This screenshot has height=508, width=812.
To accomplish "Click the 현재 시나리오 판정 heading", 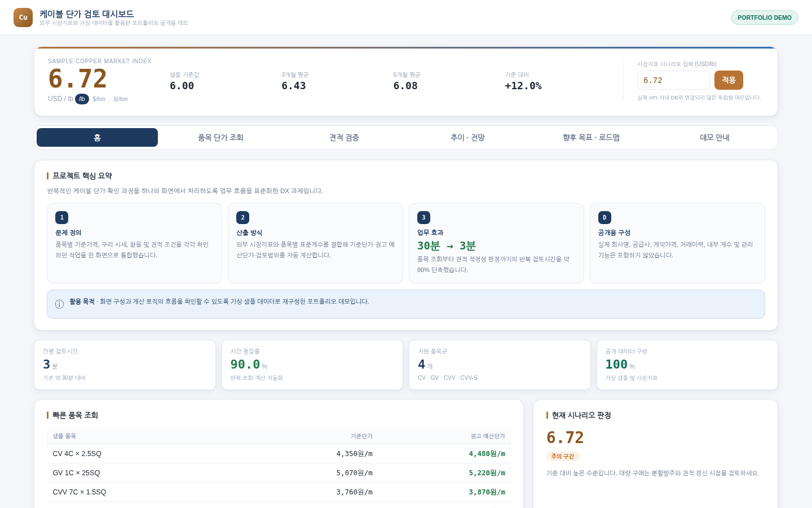I will (x=581, y=415).
